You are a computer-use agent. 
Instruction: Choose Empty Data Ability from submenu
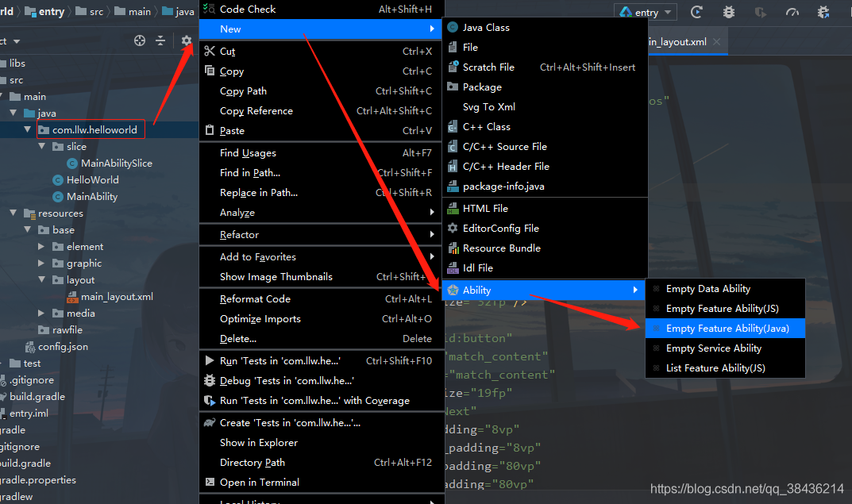click(725, 288)
